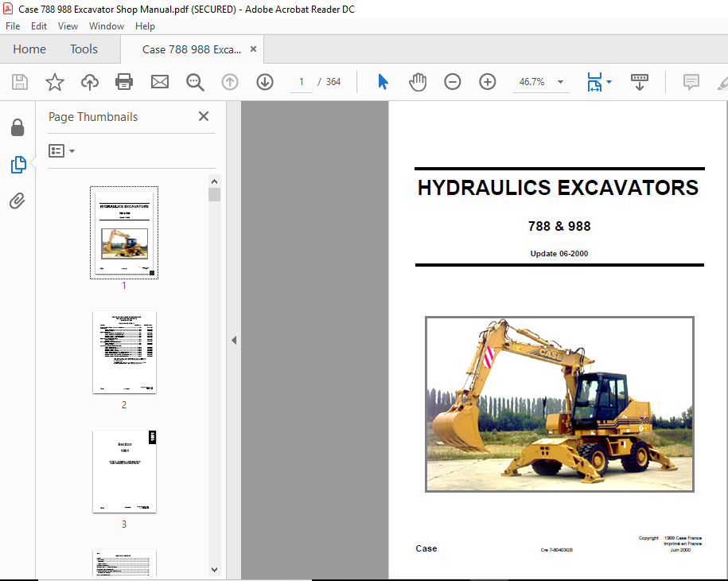The width and height of the screenshot is (728, 581).
Task: Zoom out with the minus icon
Action: click(452, 82)
